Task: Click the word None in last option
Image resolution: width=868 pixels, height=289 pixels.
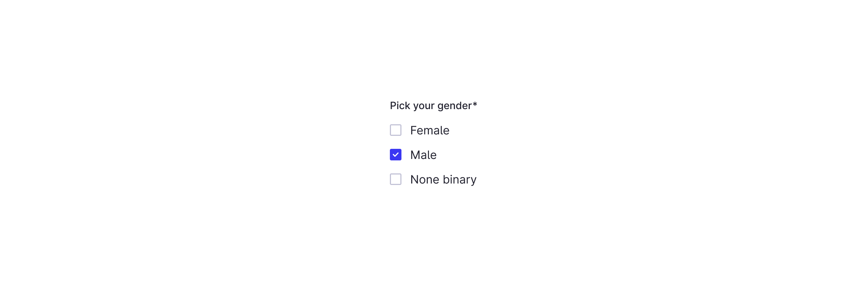Action: pyautogui.click(x=425, y=180)
